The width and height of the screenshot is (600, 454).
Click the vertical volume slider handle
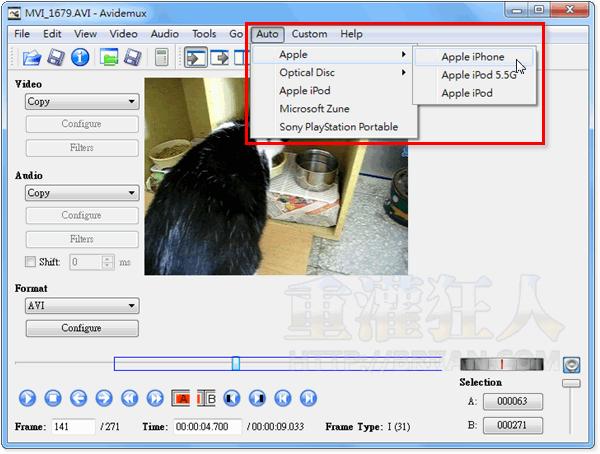571,383
